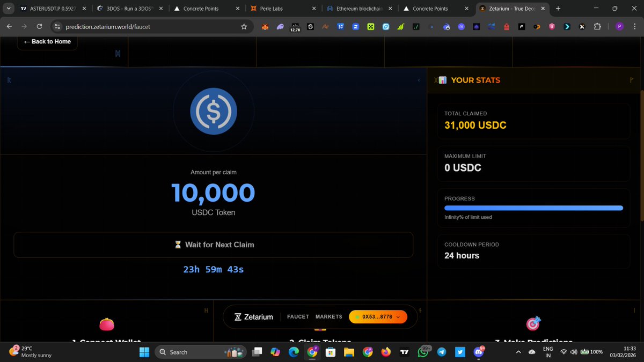Screen dimensions: 644x362
Task: Open the Phantom ghost extension
Action: coord(280,27)
